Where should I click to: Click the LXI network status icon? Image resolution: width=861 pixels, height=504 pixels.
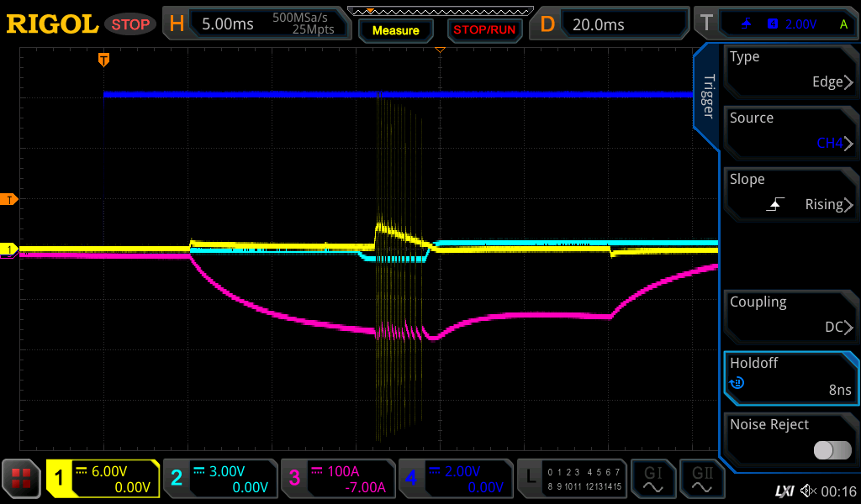click(x=784, y=490)
